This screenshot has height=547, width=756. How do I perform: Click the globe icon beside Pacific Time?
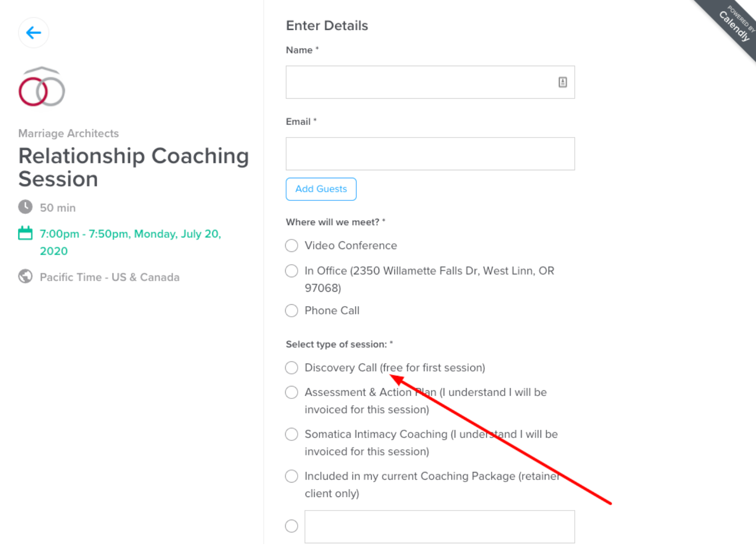click(x=25, y=277)
